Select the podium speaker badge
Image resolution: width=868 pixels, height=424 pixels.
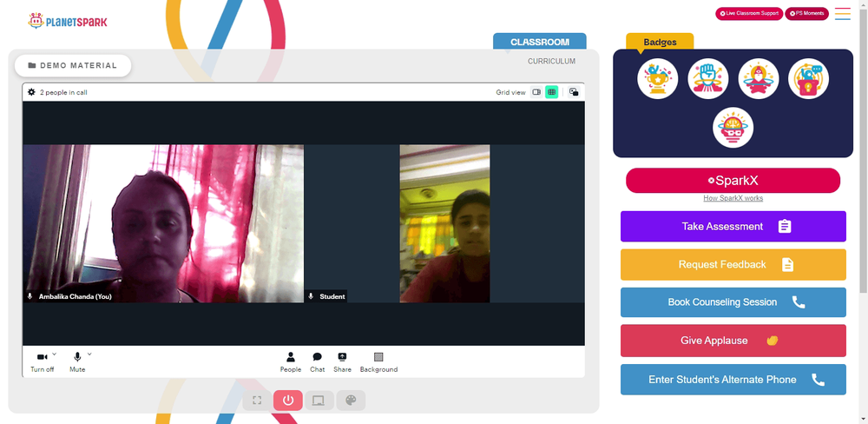[808, 79]
